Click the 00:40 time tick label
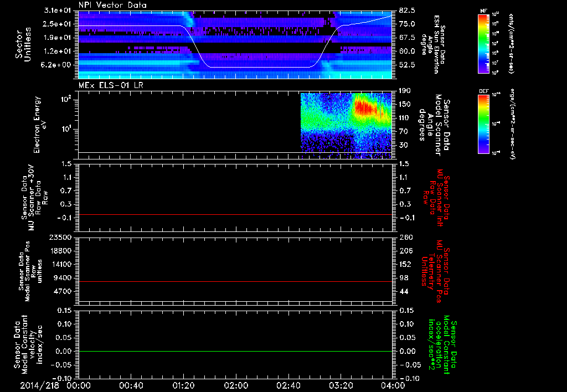Image resolution: width=567 pixels, height=392 pixels. [x=131, y=385]
